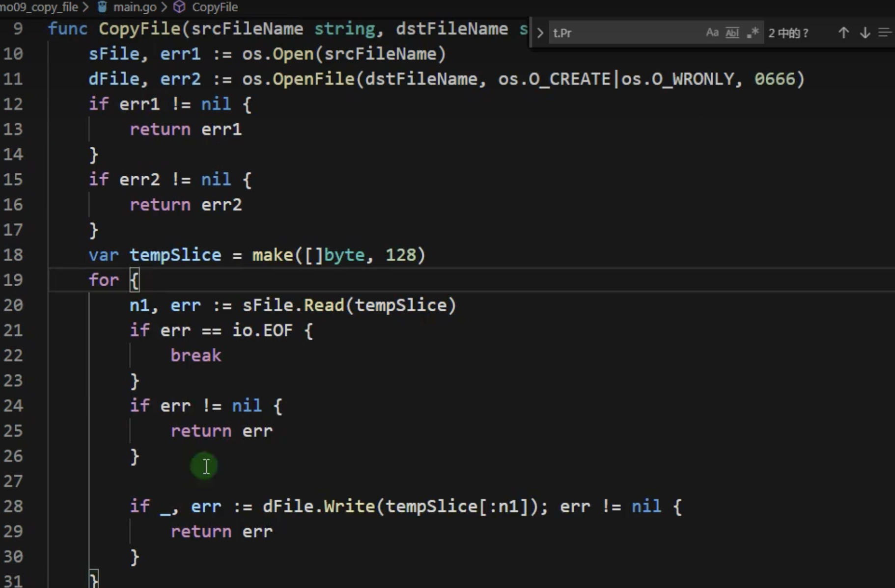This screenshot has height=588, width=895.
Task: Click the func keyword on line 9
Action: 67,28
